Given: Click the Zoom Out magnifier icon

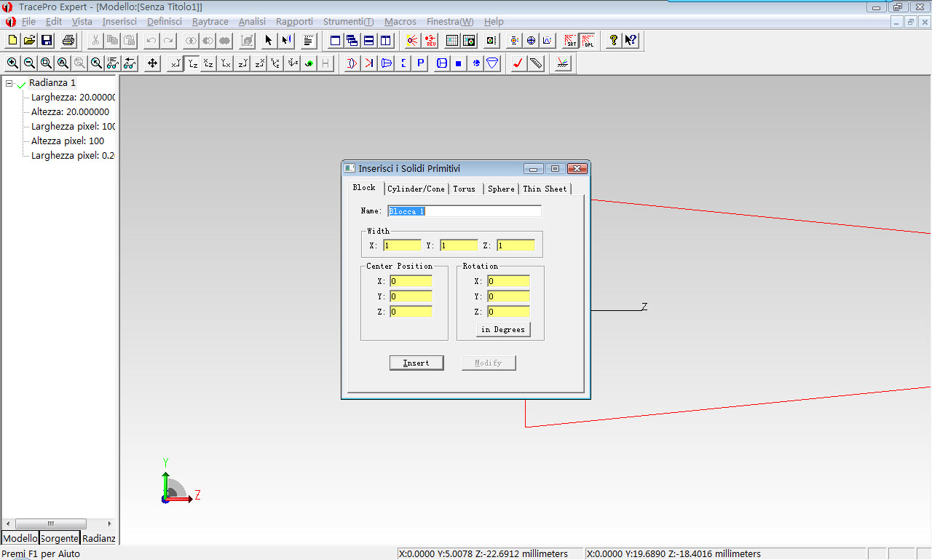Looking at the screenshot, I should coord(29,63).
